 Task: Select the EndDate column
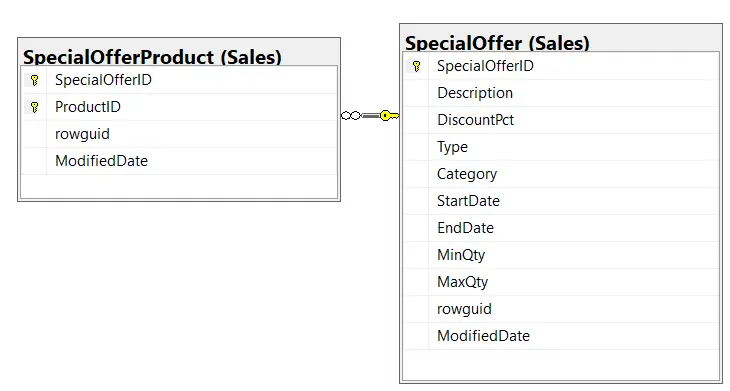pyautogui.click(x=561, y=228)
